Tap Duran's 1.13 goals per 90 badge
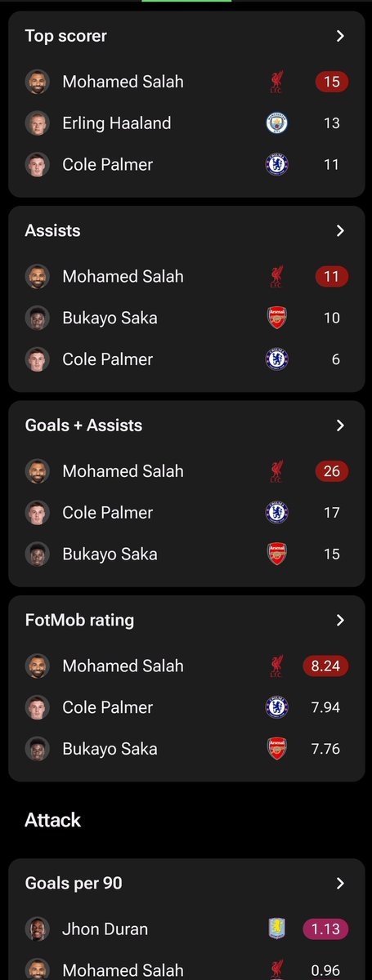372x980 pixels. (332, 929)
